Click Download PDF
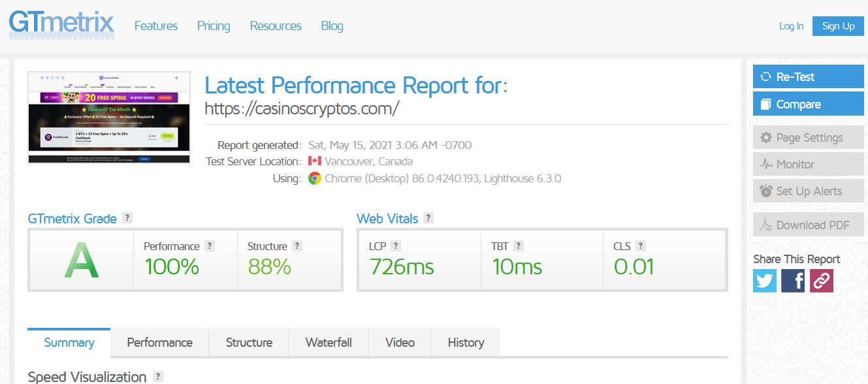Image resolution: width=868 pixels, height=384 pixels. [x=808, y=225]
